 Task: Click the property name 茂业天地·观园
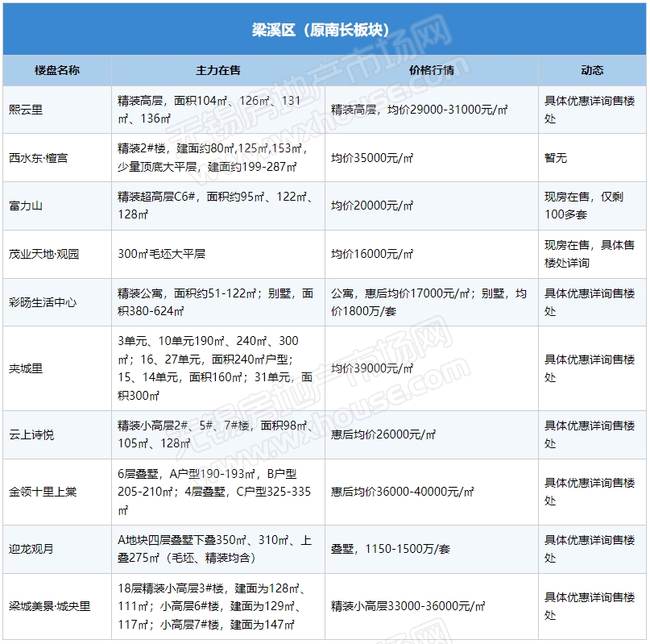coord(44,254)
